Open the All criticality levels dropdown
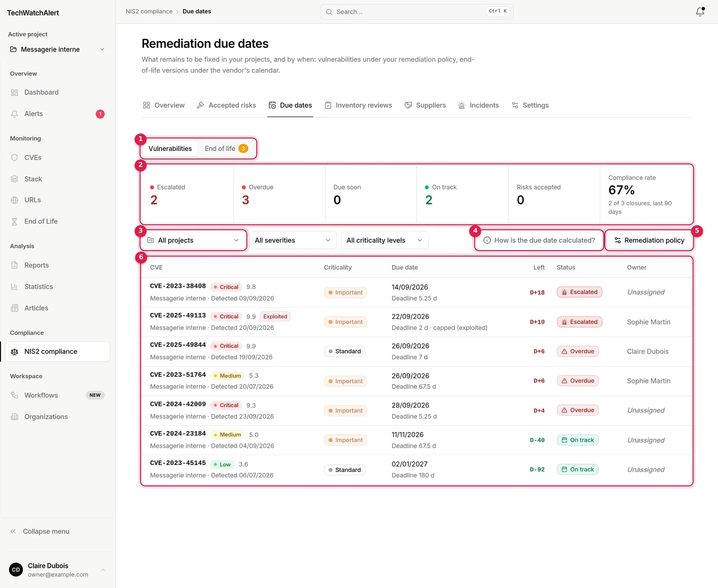The height and width of the screenshot is (588, 718). (384, 240)
